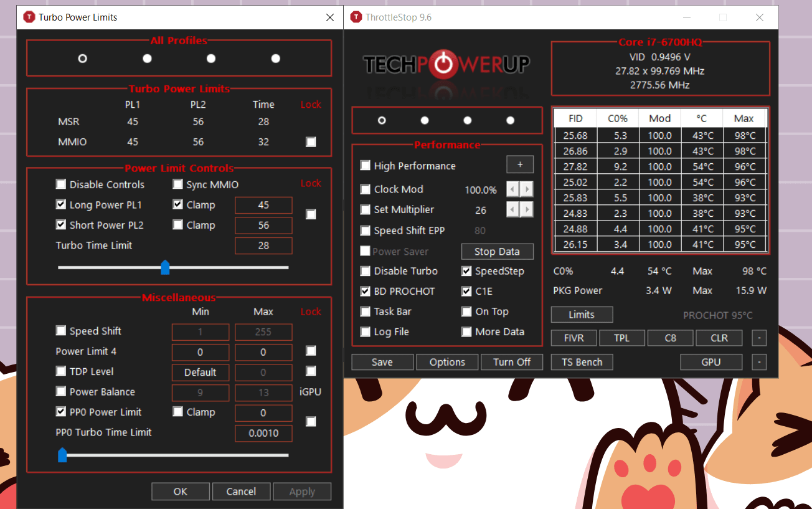
Task: Enable High Performance checkbox
Action: (x=366, y=166)
